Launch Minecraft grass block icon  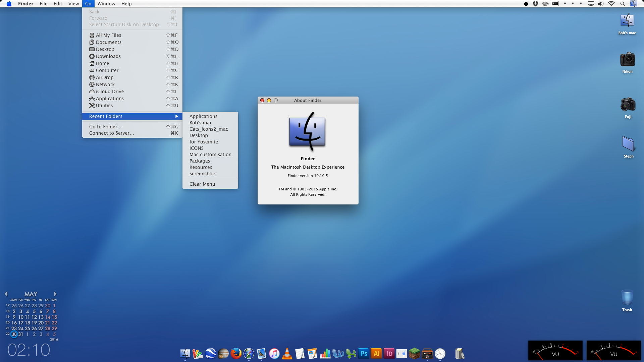(x=415, y=354)
